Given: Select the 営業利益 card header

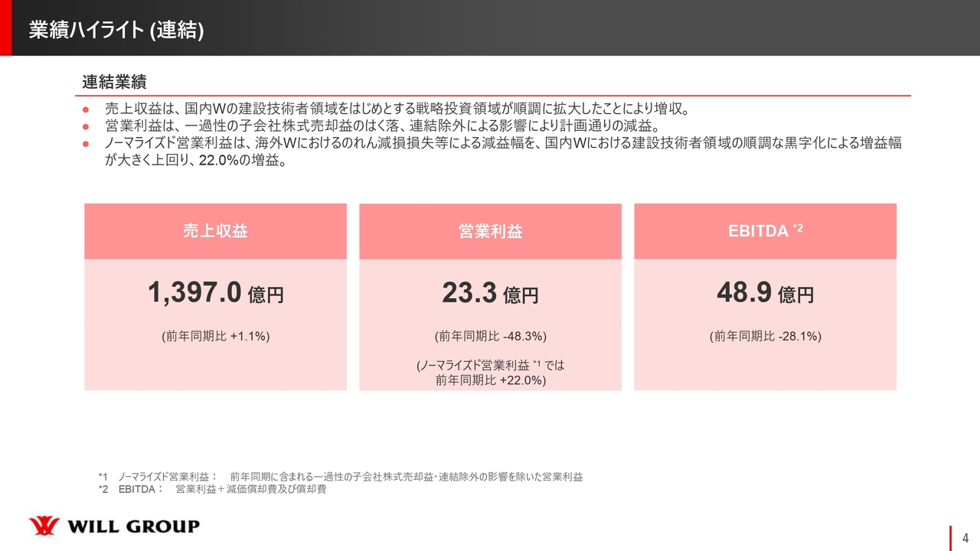Looking at the screenshot, I should (x=490, y=231).
